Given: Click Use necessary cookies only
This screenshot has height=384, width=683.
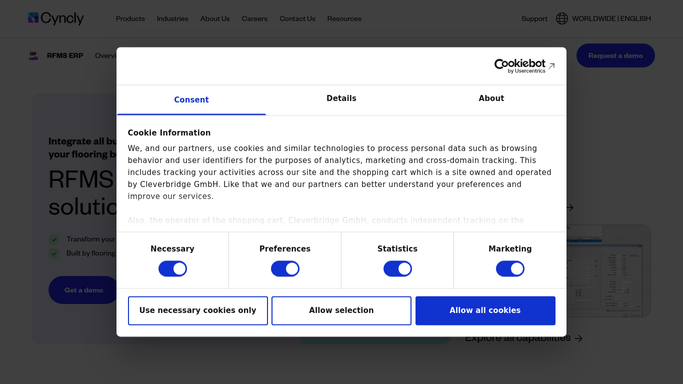Looking at the screenshot, I should tap(198, 310).
